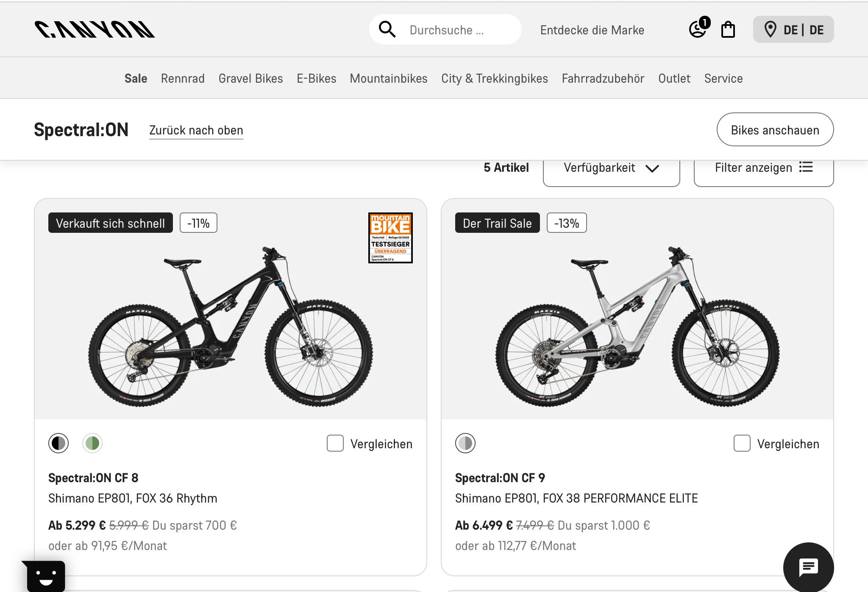The image size is (868, 592).
Task: Tick Vergleichen checkbox for Spectral:ON CF 9
Action: coord(742,444)
